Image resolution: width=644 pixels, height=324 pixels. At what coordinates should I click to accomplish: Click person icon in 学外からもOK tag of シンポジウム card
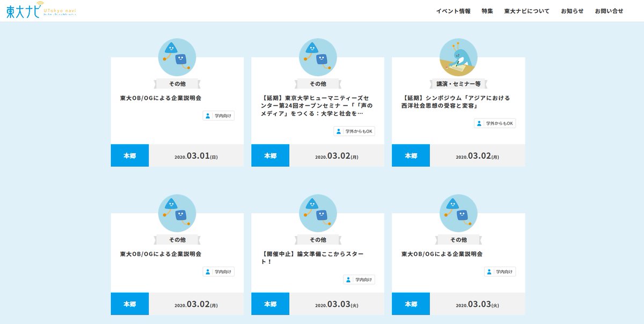tap(479, 123)
